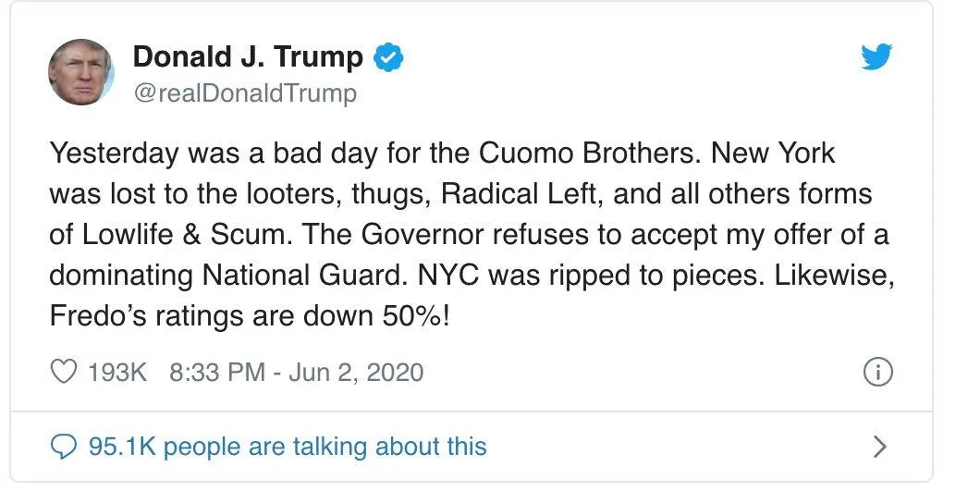Click the blue verified badge

(x=387, y=58)
